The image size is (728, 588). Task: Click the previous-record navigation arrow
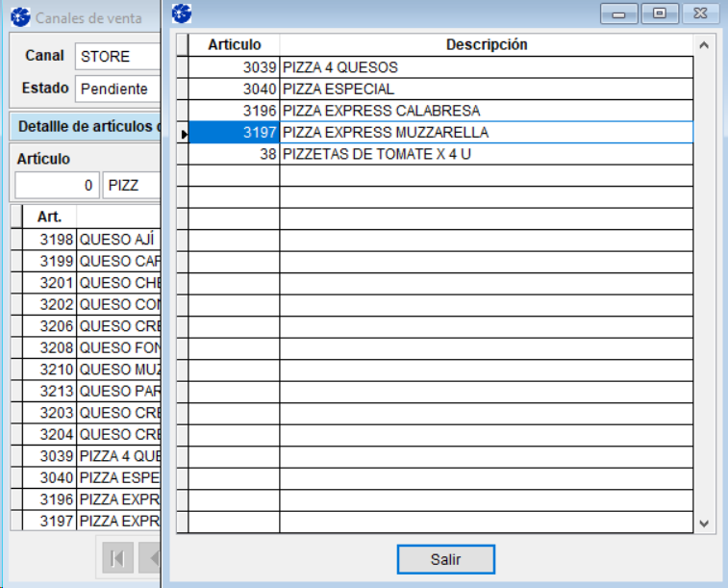[151, 558]
